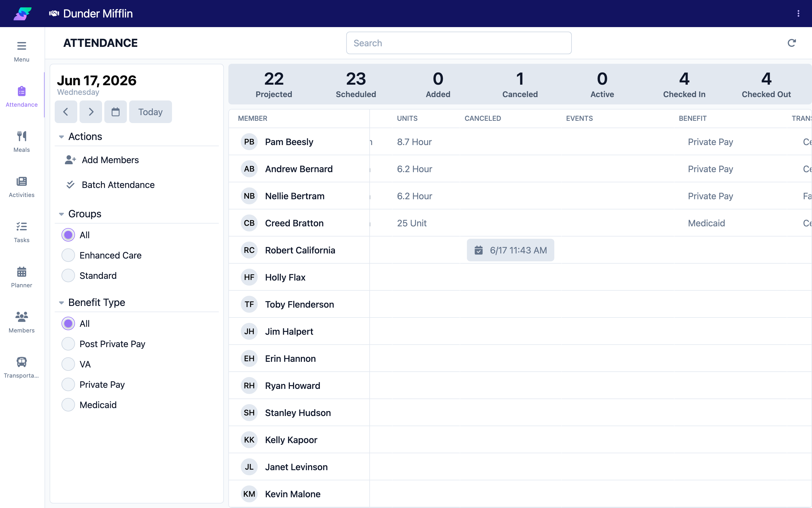Click the MEMBER column header
This screenshot has height=508, width=812.
click(x=253, y=119)
